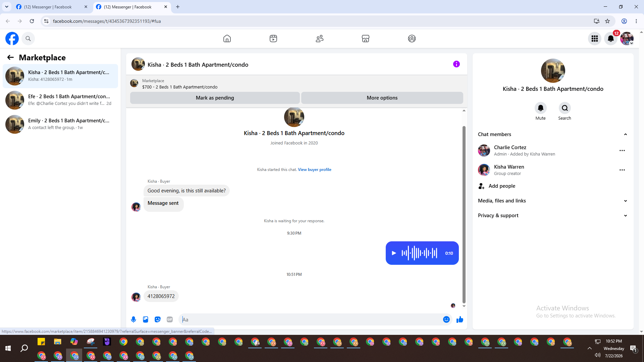Open the Windows Start menu

click(x=8, y=348)
